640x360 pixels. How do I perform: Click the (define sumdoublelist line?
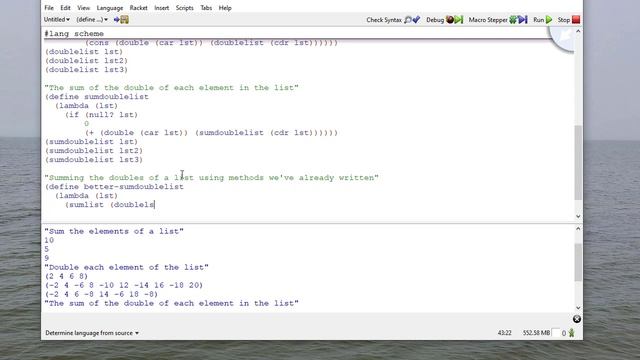[97, 97]
